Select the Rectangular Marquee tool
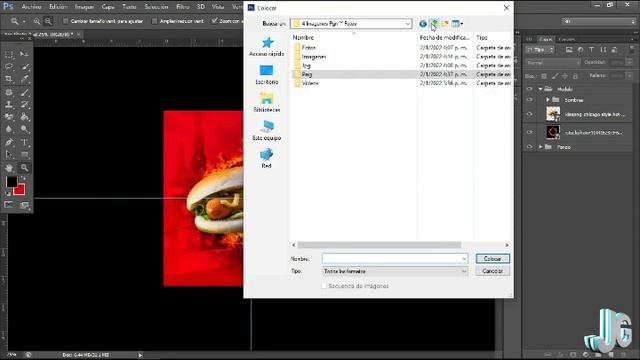The height and width of the screenshot is (360, 640). pos(9,54)
